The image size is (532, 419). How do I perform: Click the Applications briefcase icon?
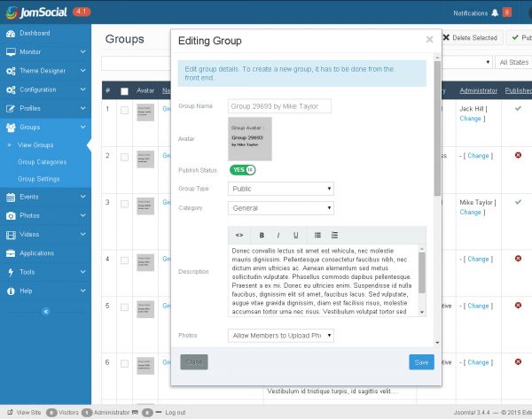tap(11, 253)
